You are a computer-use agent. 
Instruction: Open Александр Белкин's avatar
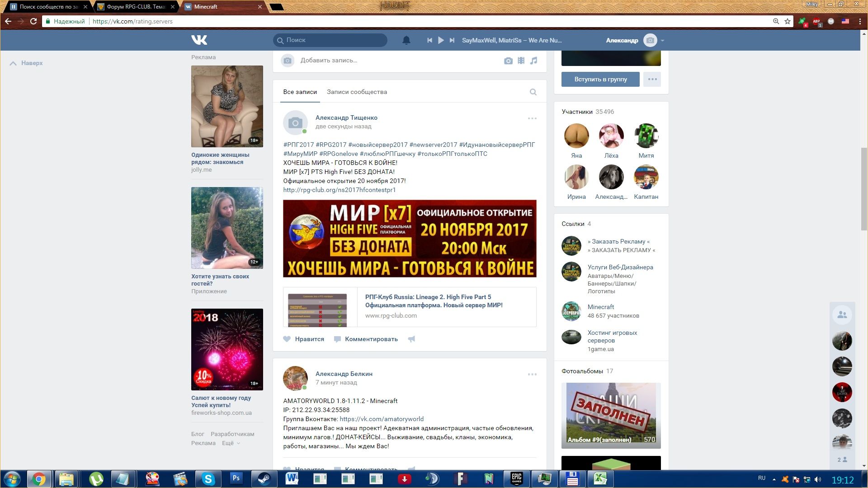click(x=295, y=378)
